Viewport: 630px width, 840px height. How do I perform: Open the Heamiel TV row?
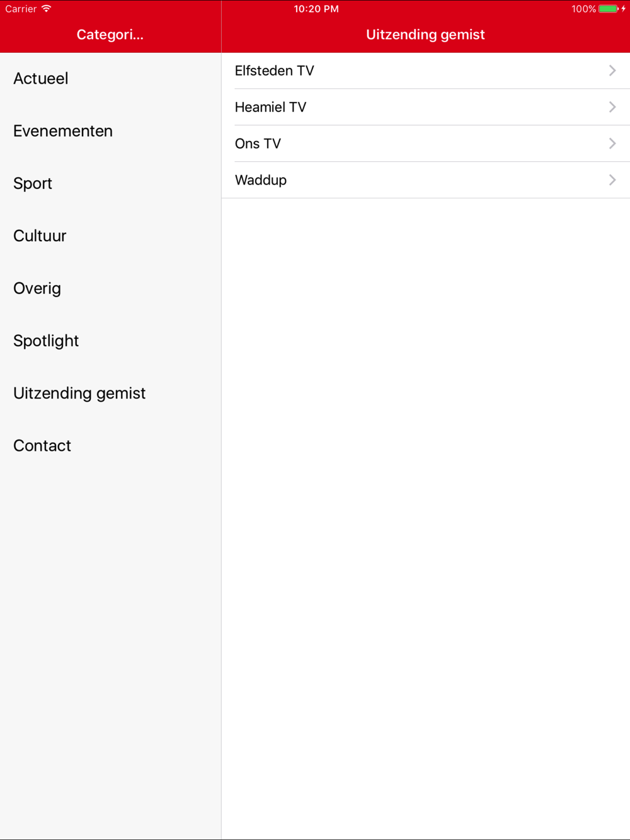click(x=426, y=107)
